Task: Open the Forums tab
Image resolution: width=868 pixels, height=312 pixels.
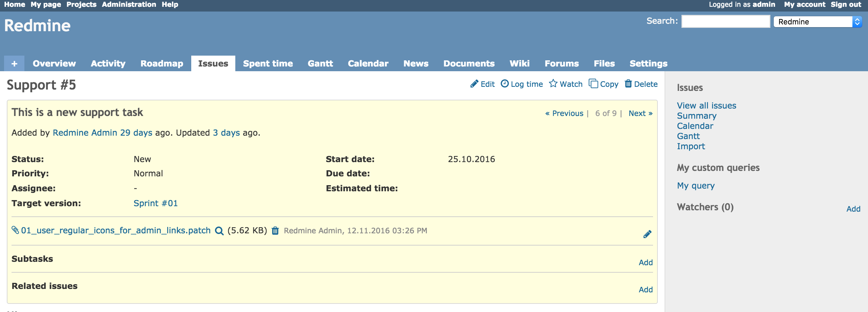Action: (562, 63)
